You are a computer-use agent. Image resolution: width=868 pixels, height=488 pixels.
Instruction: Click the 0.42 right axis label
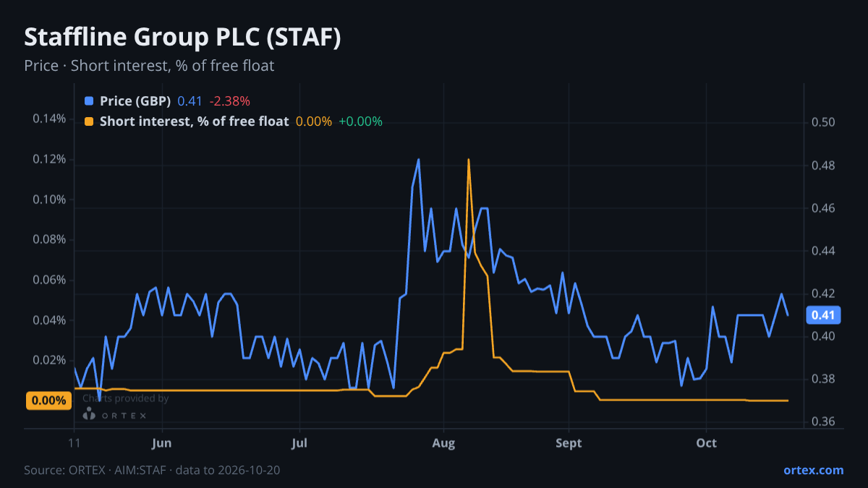coord(823,294)
